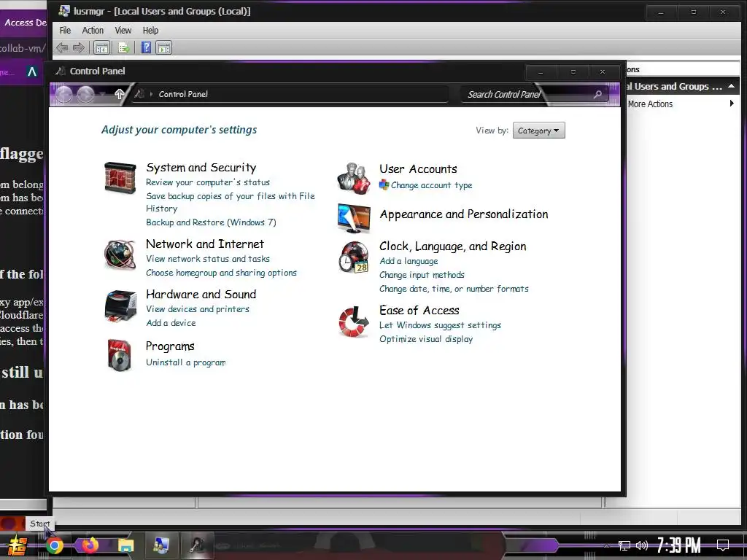Open Hardware and Sound printer icon

pyautogui.click(x=120, y=306)
